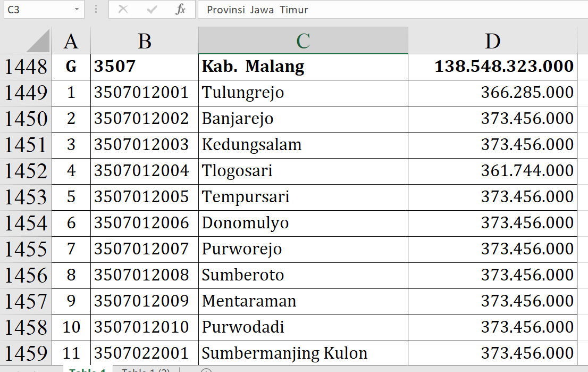Click the formula bar text Provinsi Jawa Timur
This screenshot has width=588, height=372.
coord(257,10)
